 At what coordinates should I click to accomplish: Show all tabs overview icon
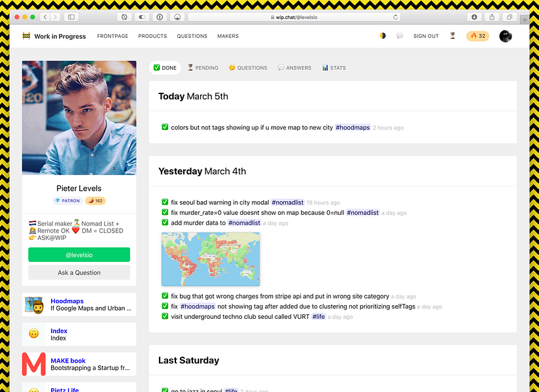click(x=510, y=17)
